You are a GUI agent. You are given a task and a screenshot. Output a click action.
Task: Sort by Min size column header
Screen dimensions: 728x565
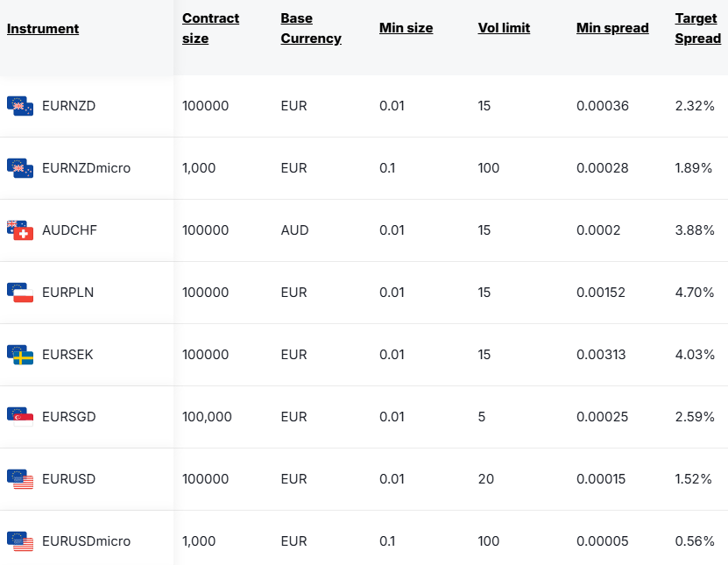coord(406,28)
